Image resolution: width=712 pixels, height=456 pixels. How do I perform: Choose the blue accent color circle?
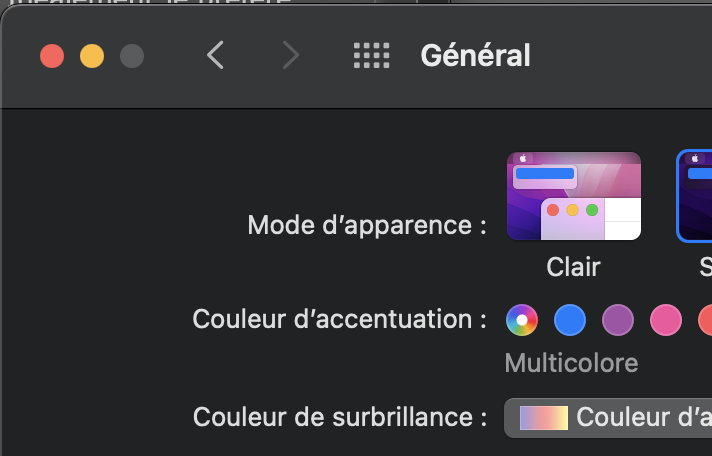[x=570, y=320]
